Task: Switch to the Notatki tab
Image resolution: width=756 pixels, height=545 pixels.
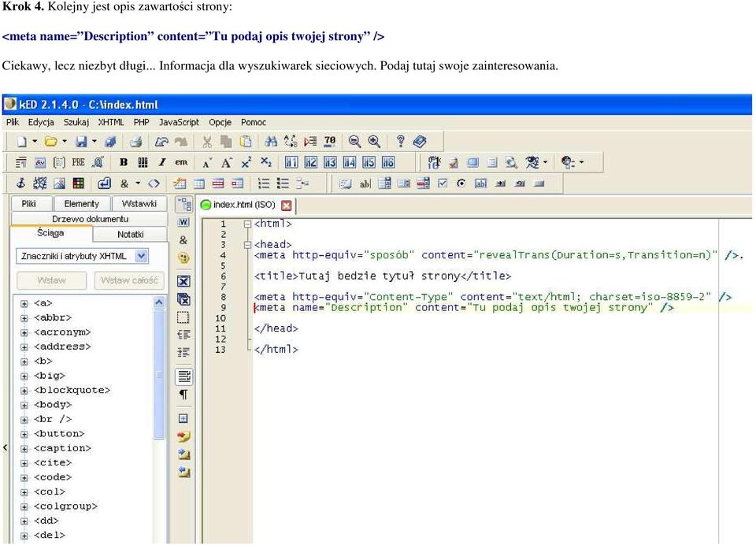Action: point(130,235)
